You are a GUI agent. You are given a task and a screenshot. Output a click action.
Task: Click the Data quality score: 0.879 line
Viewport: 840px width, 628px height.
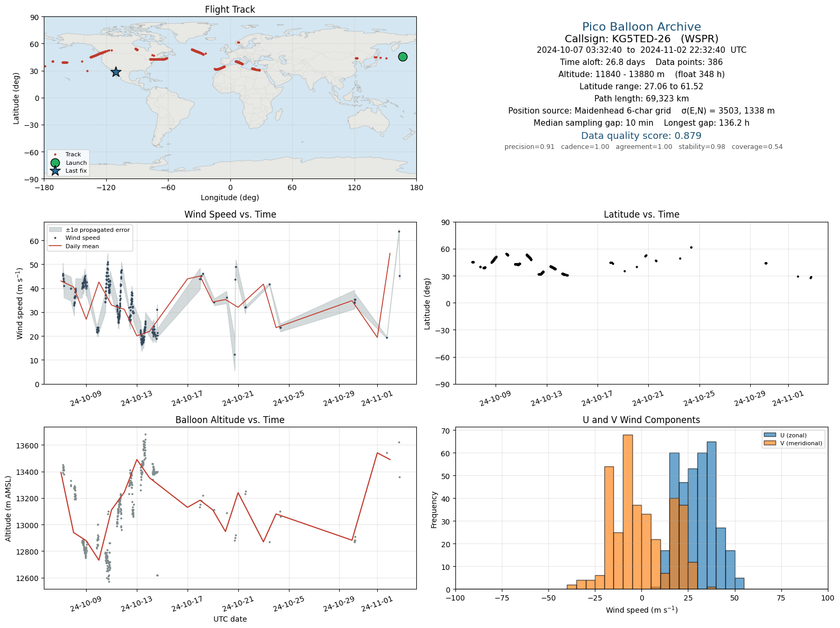(x=641, y=136)
